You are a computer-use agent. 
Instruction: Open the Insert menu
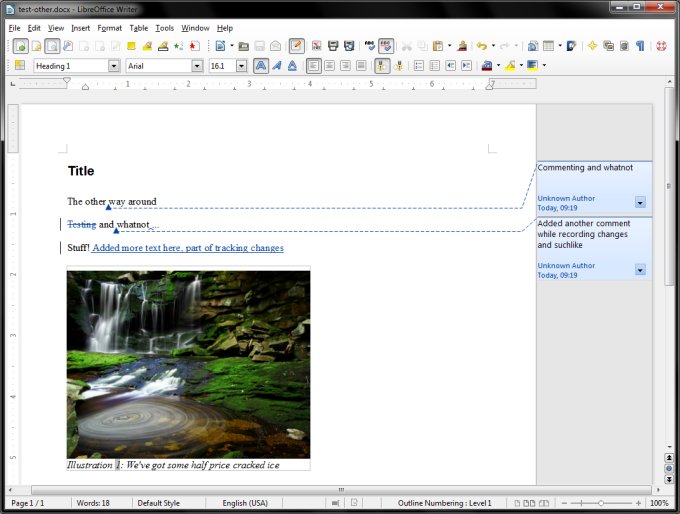(x=81, y=28)
